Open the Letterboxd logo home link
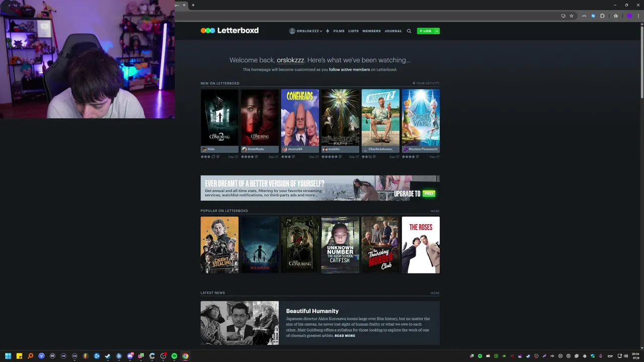This screenshot has width=644, height=362. pos(229,30)
